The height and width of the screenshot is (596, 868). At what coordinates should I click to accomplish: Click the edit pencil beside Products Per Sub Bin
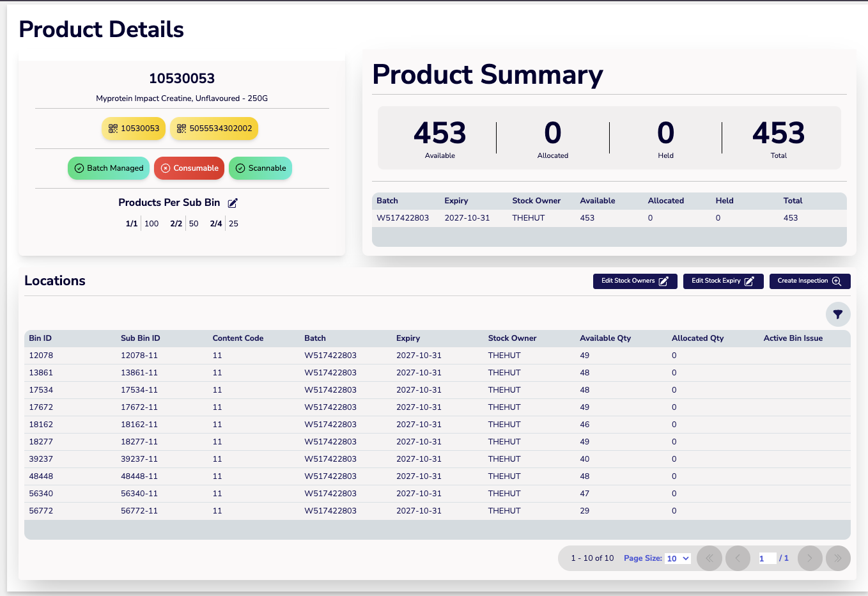pyautogui.click(x=233, y=203)
